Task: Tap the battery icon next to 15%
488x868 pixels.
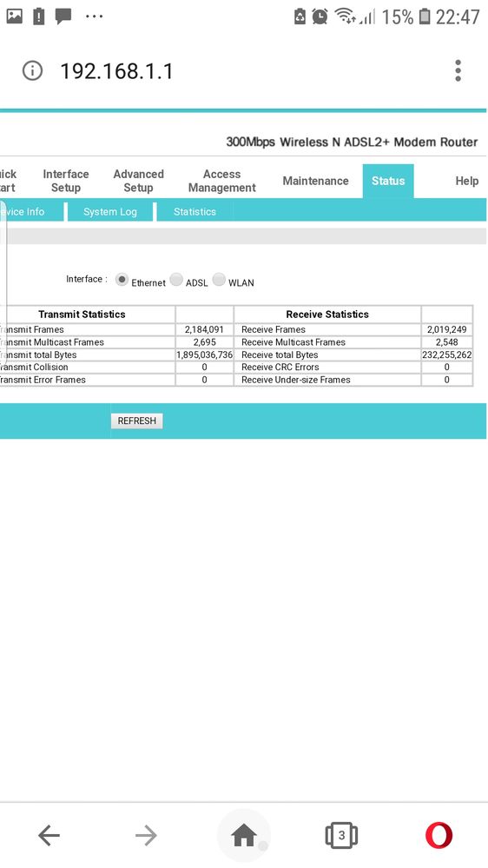Action: (x=425, y=17)
